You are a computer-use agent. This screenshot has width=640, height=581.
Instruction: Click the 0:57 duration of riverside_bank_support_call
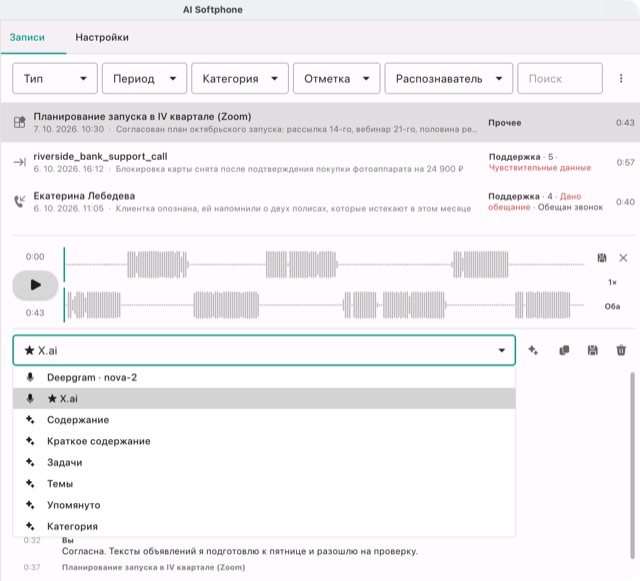click(x=625, y=163)
